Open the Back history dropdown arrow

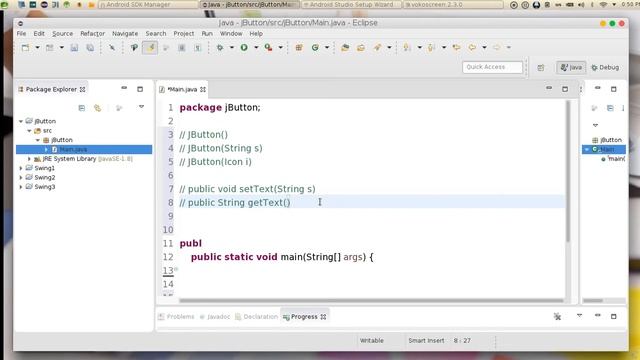click(x=484, y=48)
